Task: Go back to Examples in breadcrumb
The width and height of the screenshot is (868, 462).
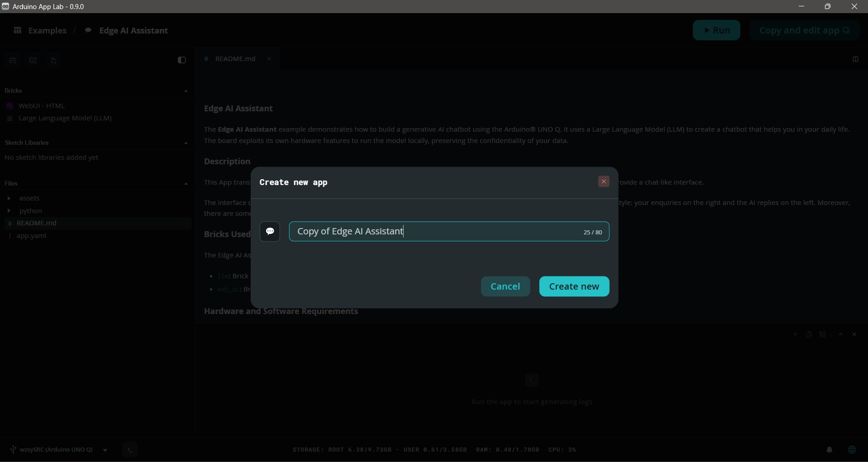Action: click(x=47, y=31)
